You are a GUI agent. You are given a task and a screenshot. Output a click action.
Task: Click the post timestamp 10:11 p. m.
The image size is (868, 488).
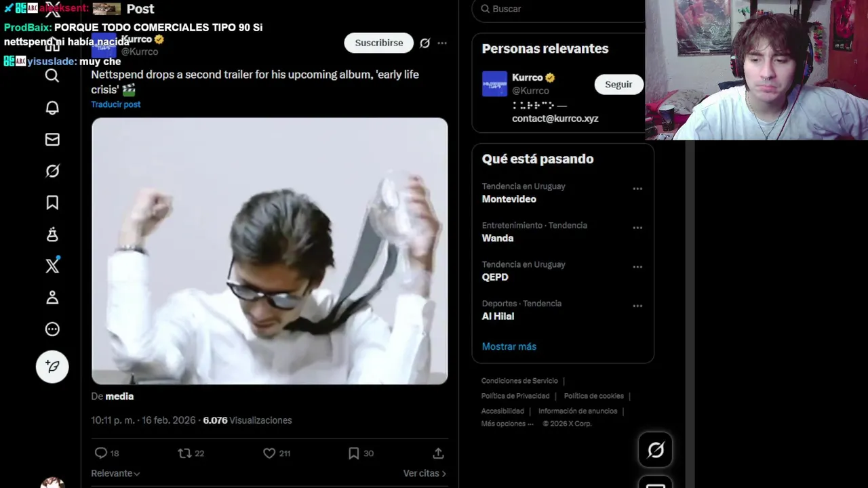pos(143,420)
